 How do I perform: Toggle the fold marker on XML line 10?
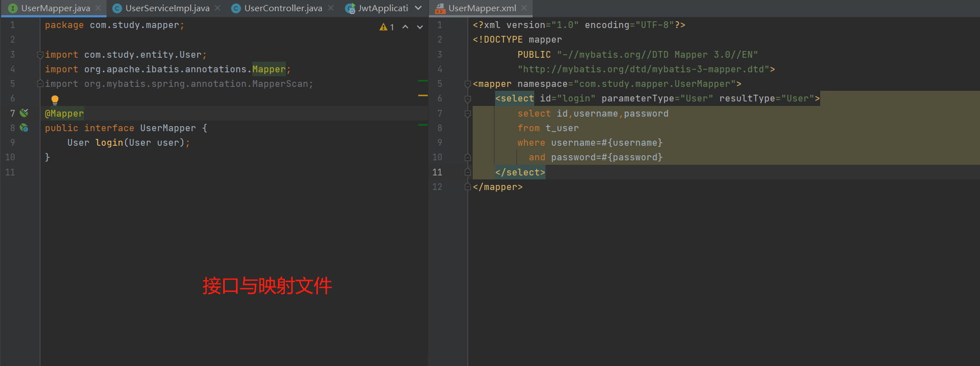coord(468,157)
